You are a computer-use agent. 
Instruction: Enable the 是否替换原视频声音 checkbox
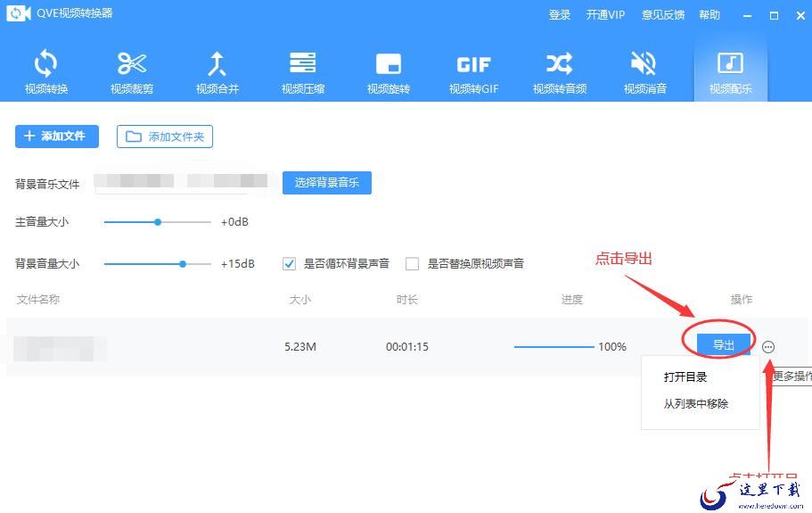(x=412, y=264)
